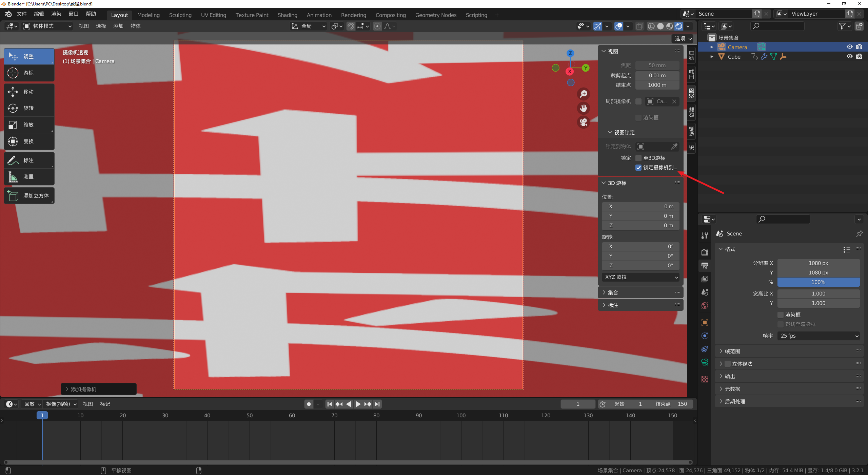Screen dimensions: 868x475
Task: Open the Render (渲染) menu
Action: point(56,14)
